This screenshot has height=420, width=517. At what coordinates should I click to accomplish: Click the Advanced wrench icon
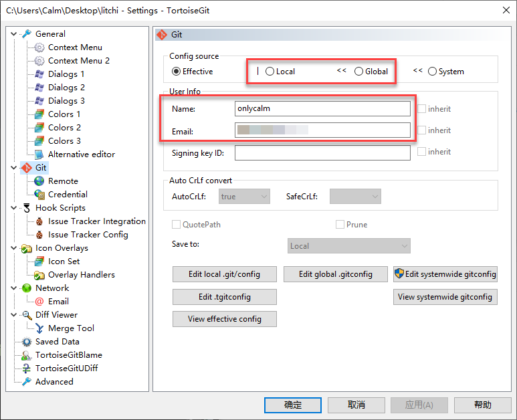(x=27, y=382)
